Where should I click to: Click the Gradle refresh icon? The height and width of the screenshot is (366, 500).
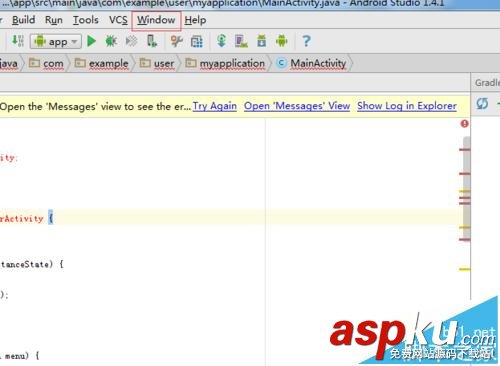click(x=482, y=104)
